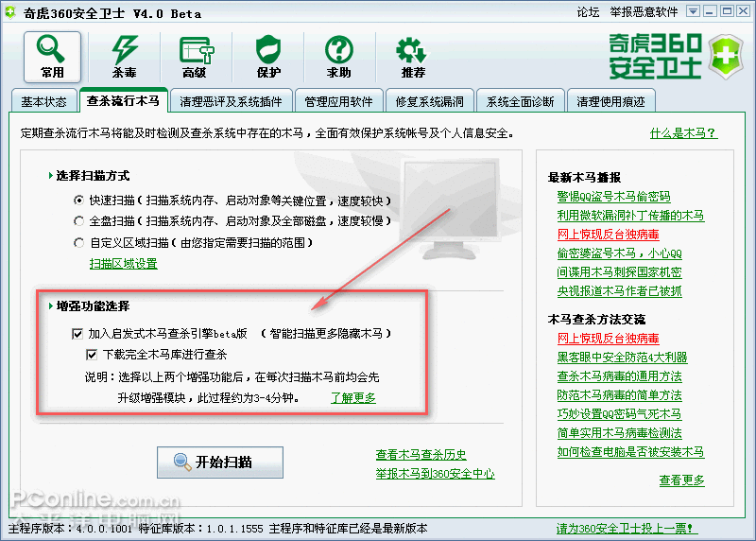Open the title bar dropdown arrow menu
The width and height of the screenshot is (756, 541).
tap(693, 11)
